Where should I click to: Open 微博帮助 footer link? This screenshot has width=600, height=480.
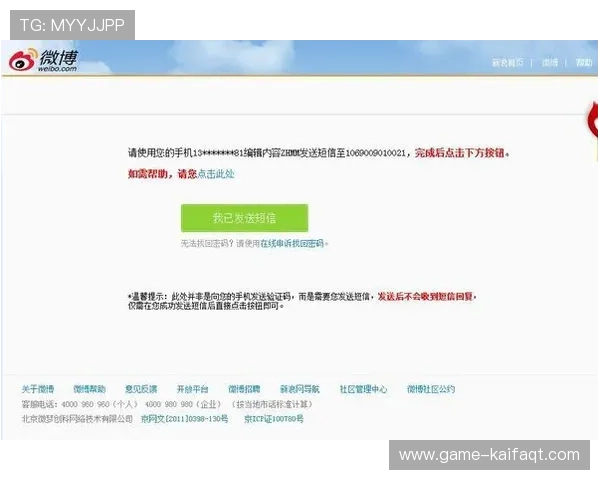point(89,389)
